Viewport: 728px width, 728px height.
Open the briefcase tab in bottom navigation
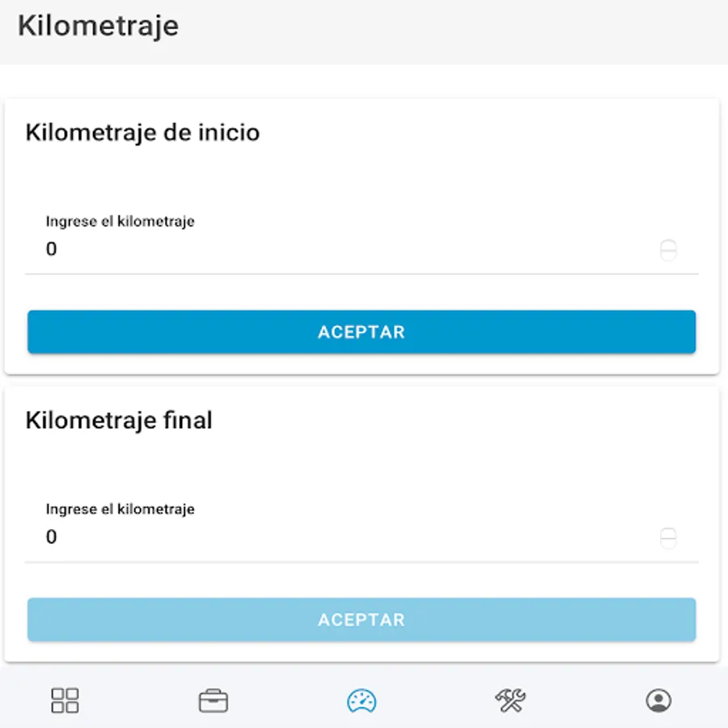pos(214,700)
